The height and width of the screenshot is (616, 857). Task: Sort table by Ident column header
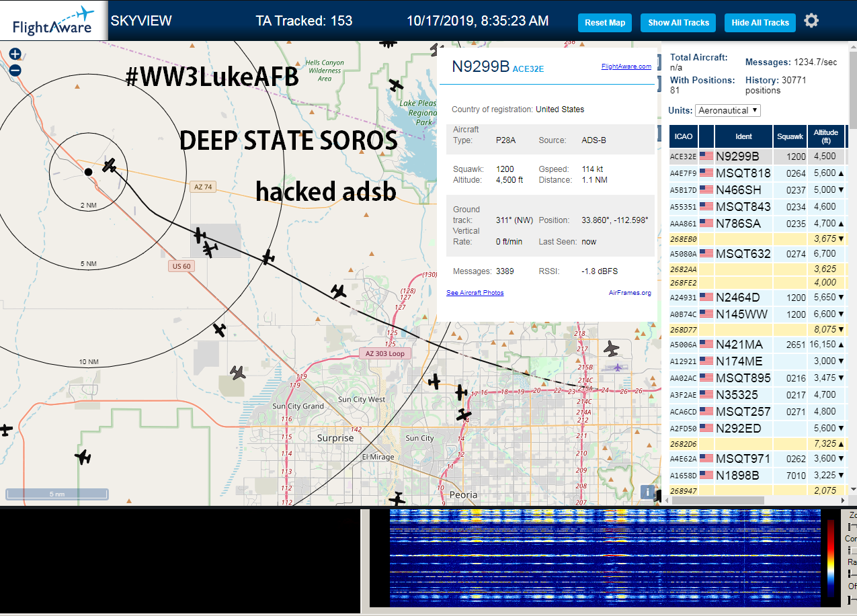point(743,136)
